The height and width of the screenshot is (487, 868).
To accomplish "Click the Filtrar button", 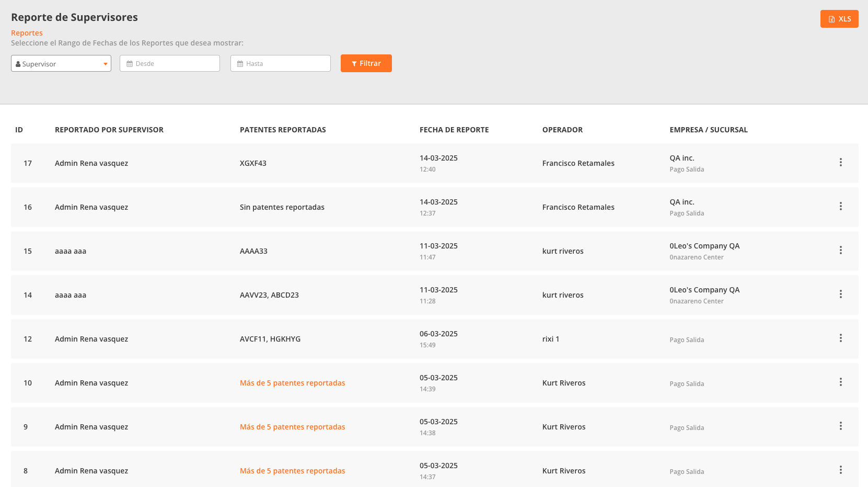I will 366,63.
